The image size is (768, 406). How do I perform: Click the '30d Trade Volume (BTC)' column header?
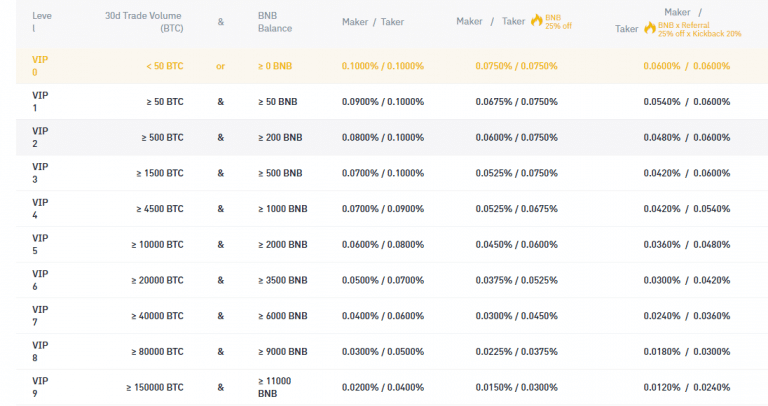click(x=144, y=22)
